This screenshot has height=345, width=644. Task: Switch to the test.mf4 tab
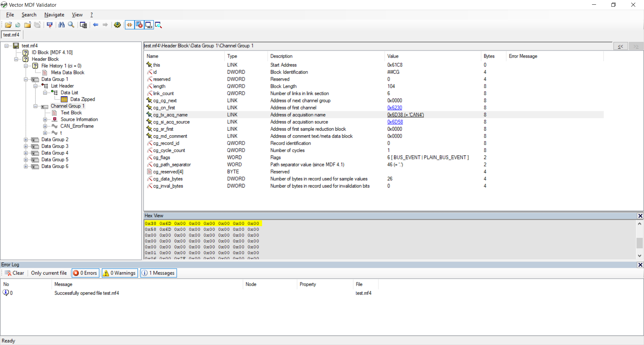pyautogui.click(x=11, y=35)
